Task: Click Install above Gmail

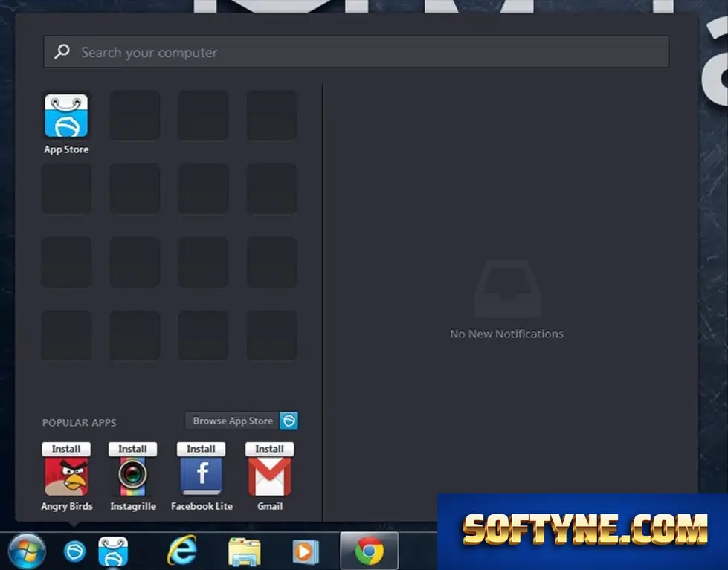Action: tap(270, 449)
